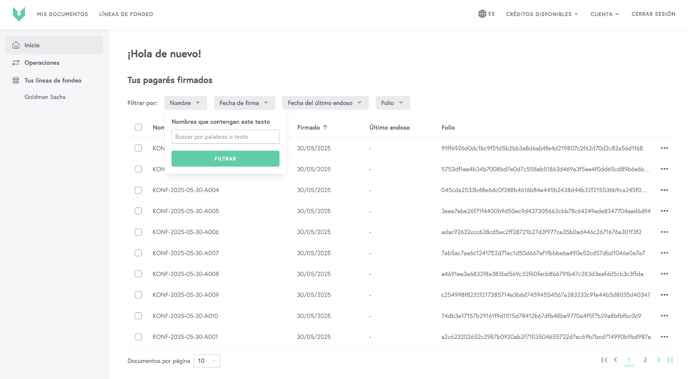Screen dimensions: 688x379
Task: Open the Fecha del último endoso filter
Action: tap(325, 103)
